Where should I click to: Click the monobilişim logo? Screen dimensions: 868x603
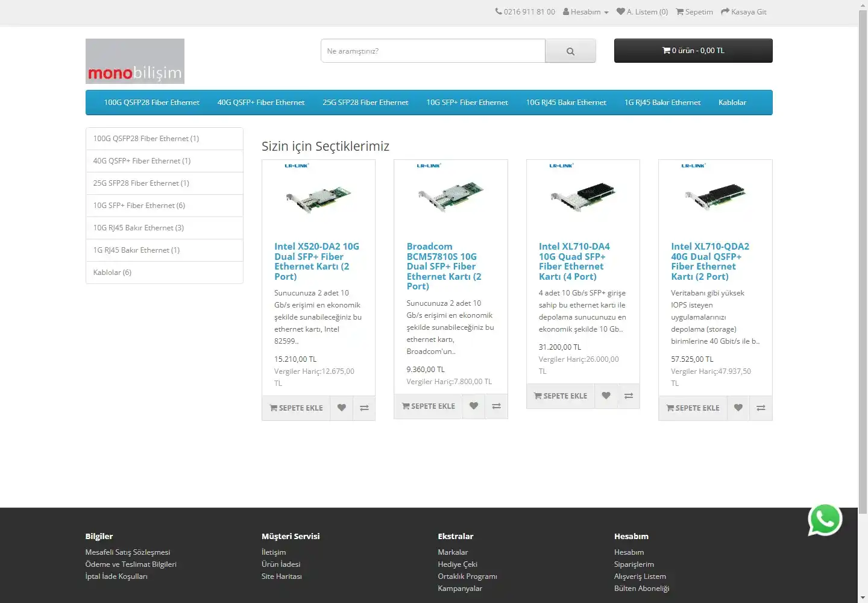[135, 61]
